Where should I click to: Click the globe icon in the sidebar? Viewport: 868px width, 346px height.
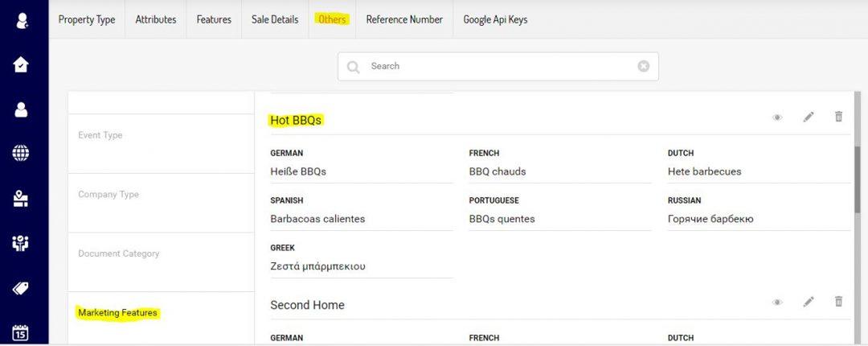(x=22, y=153)
